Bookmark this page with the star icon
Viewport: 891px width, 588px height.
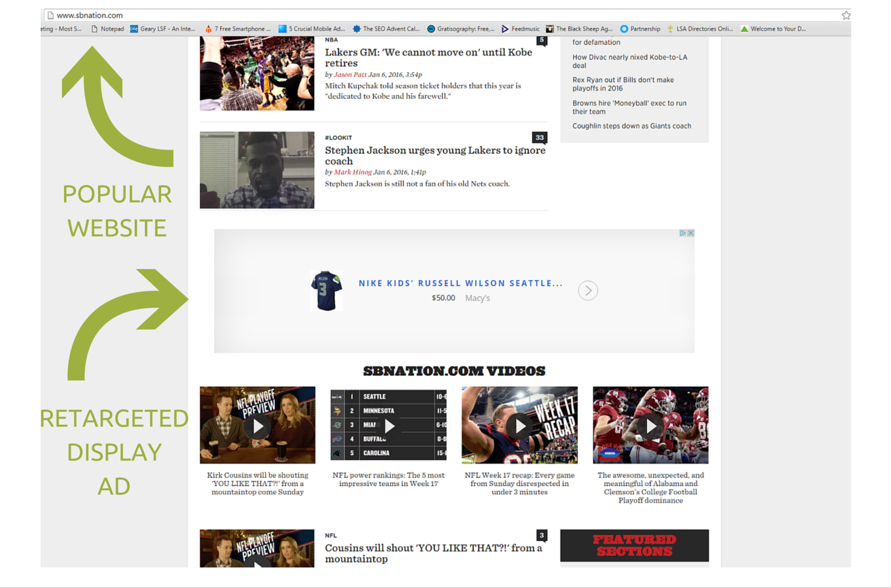coord(845,15)
